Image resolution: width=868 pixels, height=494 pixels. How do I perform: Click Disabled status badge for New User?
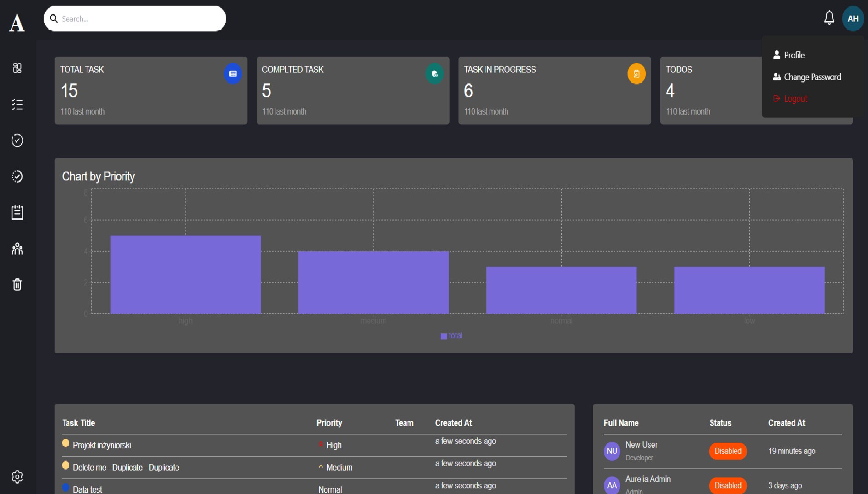click(728, 451)
